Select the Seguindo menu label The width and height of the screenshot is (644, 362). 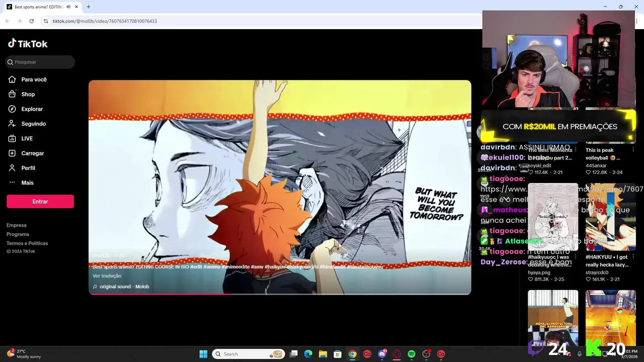(x=33, y=124)
